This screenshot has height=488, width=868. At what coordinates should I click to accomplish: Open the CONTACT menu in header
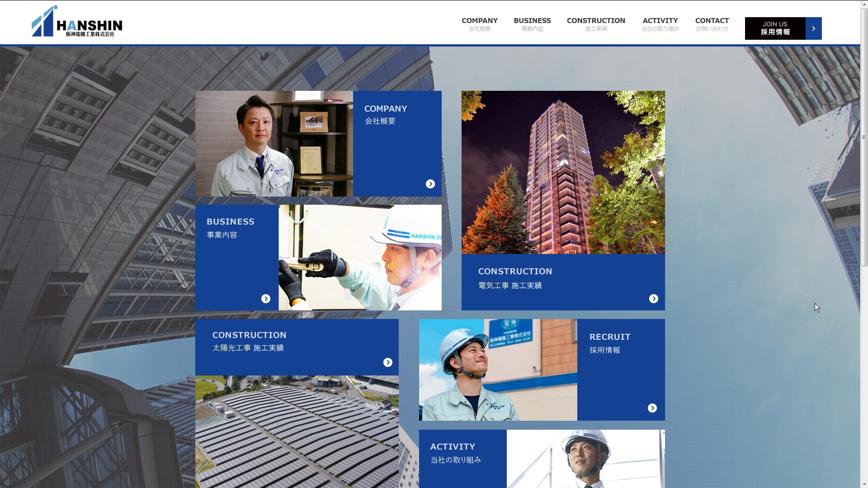coord(712,24)
